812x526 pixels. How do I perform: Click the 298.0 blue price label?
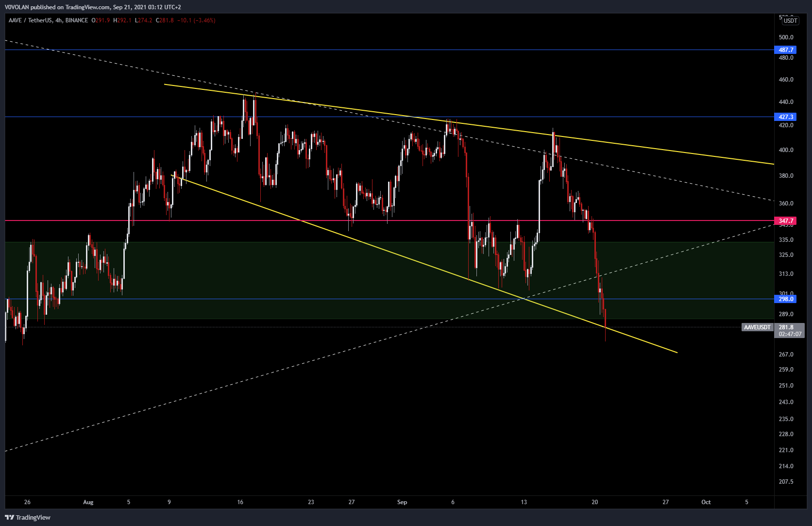(786, 299)
